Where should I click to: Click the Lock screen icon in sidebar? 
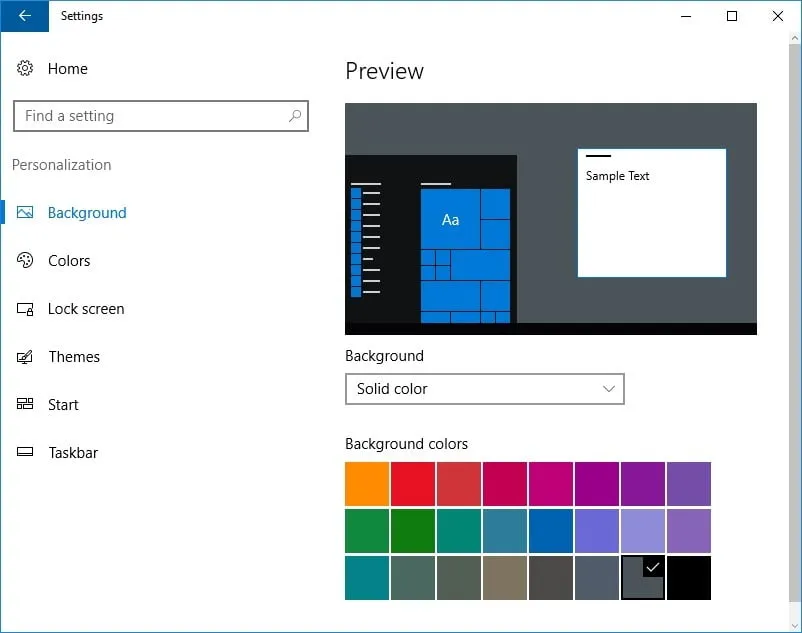point(24,308)
